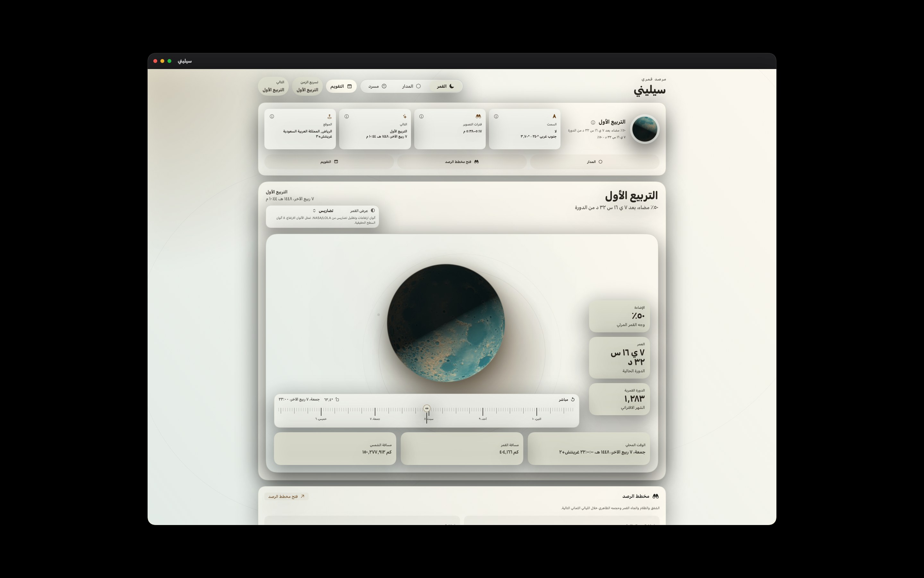Click binoculars icon beside مخطط الرصد heading
The image size is (924, 578).
pos(655,496)
